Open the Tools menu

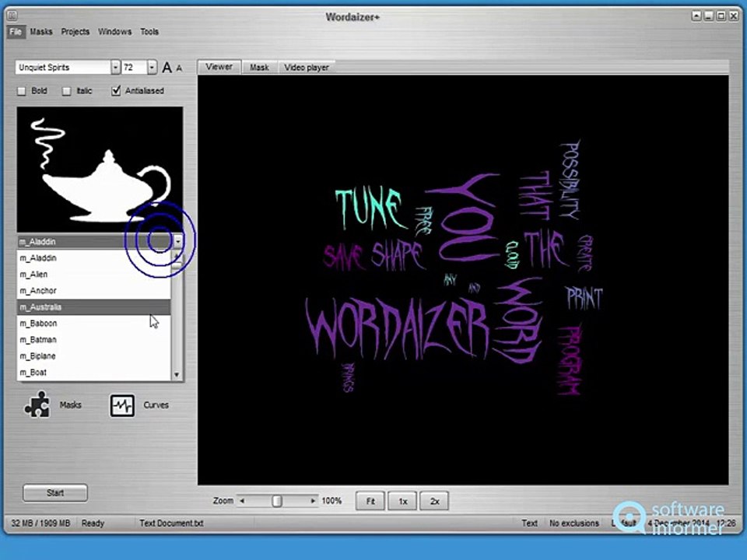coord(149,31)
